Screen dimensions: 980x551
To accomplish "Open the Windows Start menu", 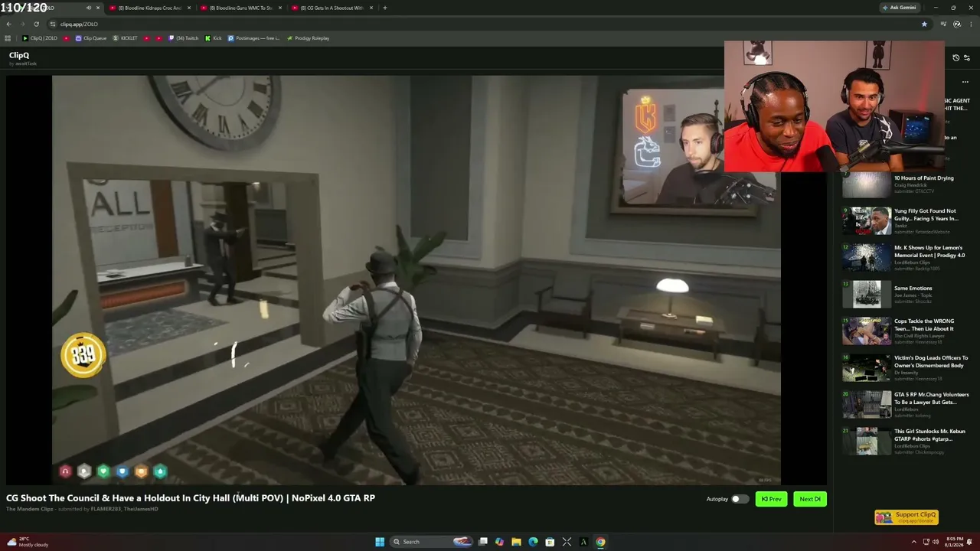I will [x=380, y=542].
